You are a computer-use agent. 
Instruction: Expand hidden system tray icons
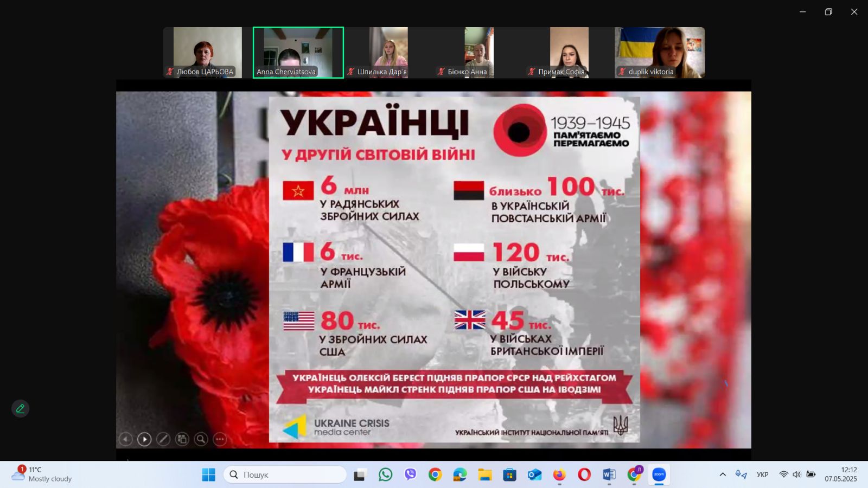click(x=723, y=475)
